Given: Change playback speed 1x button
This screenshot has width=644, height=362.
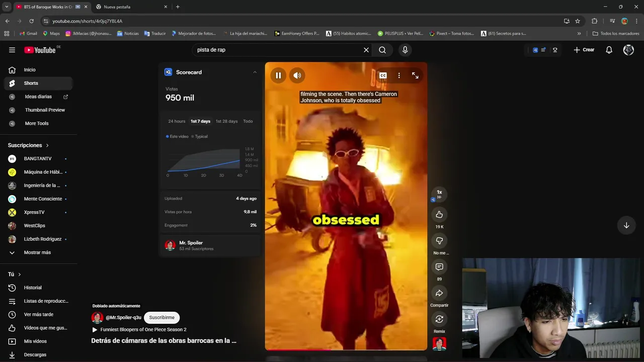Looking at the screenshot, I should pyautogui.click(x=439, y=194).
